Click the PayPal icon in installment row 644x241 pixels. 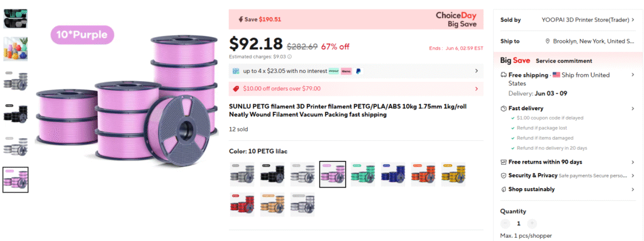pos(358,71)
